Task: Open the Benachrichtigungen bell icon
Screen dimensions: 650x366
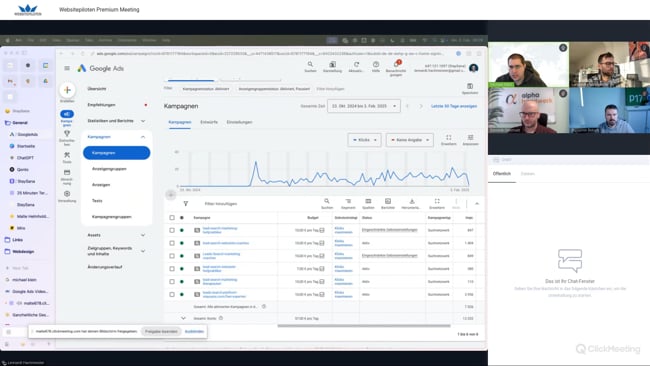Action: tap(396, 65)
